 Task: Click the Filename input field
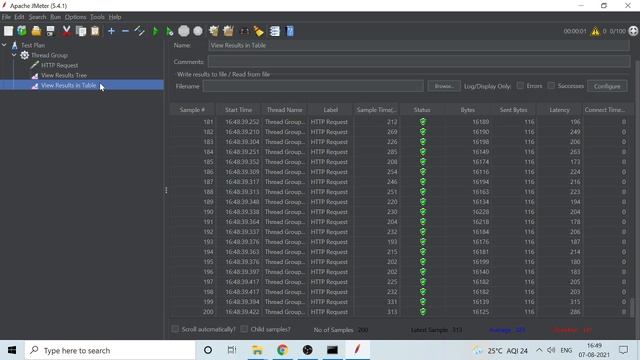(x=313, y=86)
